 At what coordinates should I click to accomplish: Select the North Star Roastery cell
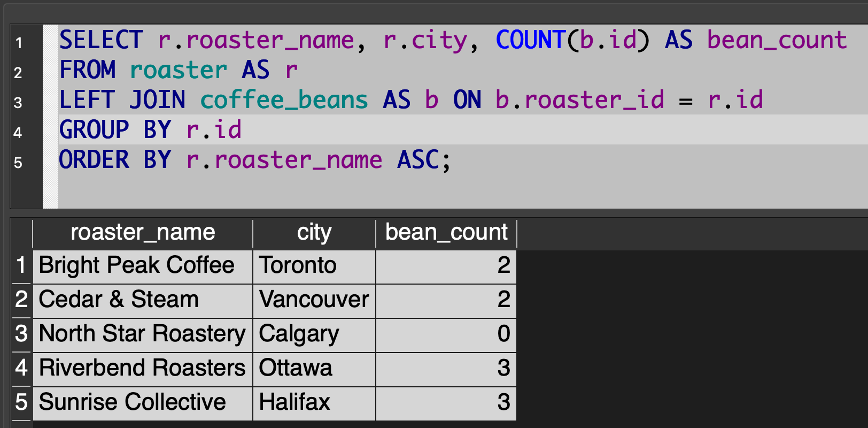142,334
